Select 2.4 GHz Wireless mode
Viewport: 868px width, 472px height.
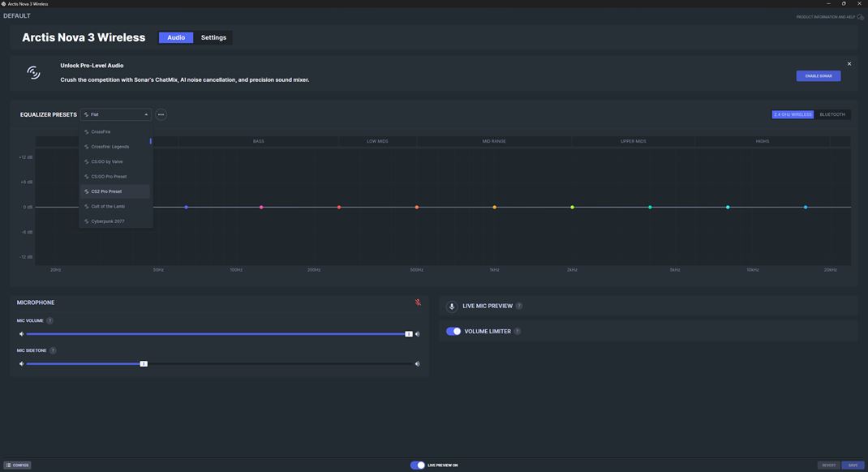click(x=793, y=114)
